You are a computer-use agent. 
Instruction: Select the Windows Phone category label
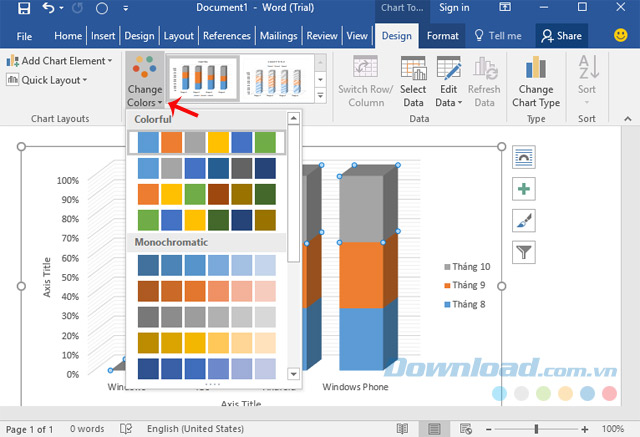355,387
